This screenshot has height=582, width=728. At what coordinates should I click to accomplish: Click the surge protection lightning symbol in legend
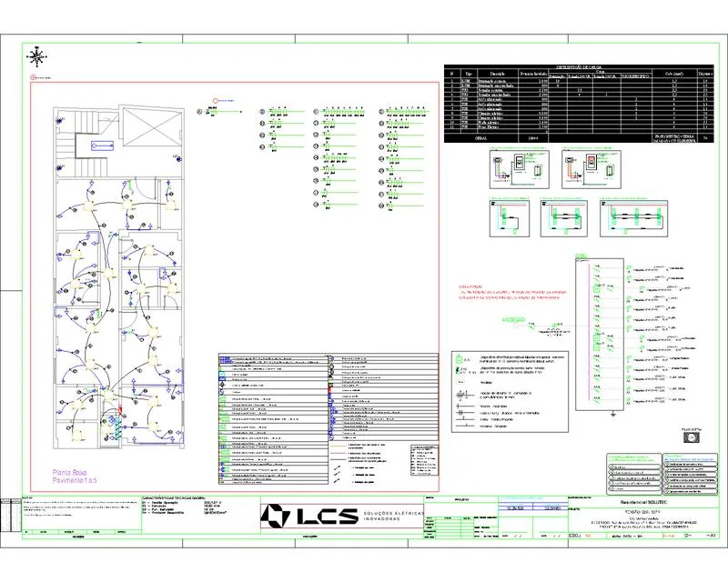[x=459, y=371]
